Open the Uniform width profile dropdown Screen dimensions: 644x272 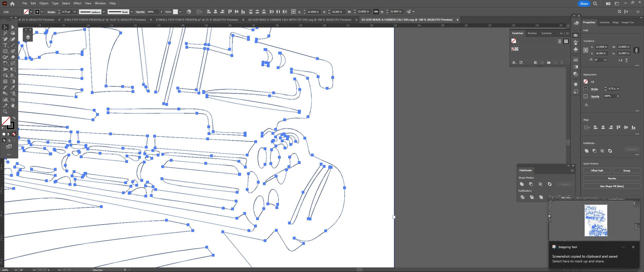pos(104,12)
